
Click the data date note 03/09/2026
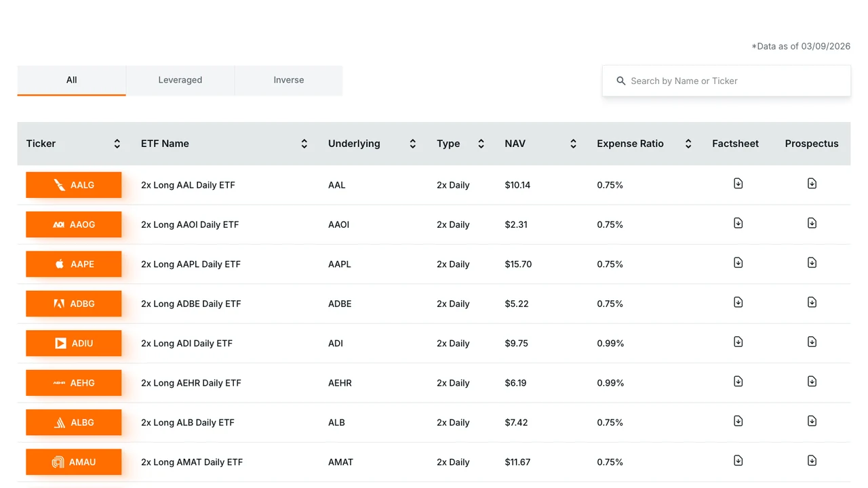[801, 46]
